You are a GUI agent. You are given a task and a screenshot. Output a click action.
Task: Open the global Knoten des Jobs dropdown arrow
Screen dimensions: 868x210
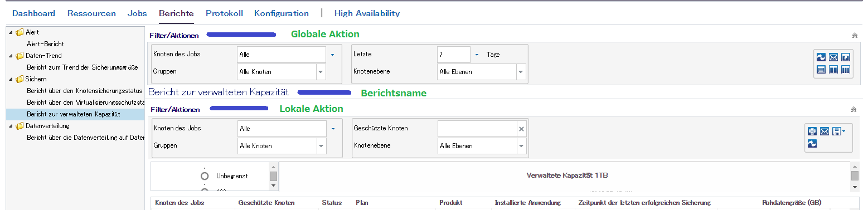coord(332,55)
